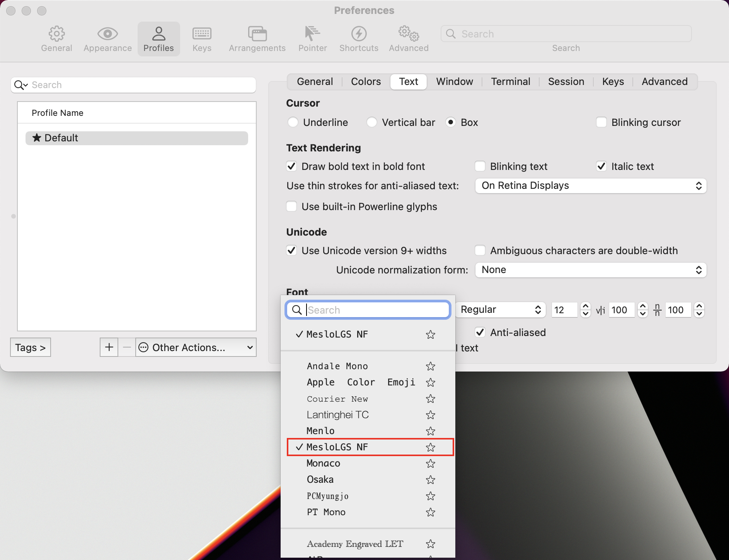Viewport: 729px width, 560px height.
Task: Switch to the Colors profile tab
Action: point(366,81)
